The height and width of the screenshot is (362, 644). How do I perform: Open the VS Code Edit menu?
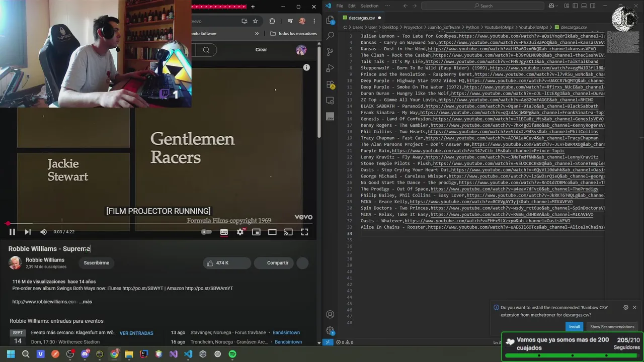(x=352, y=6)
